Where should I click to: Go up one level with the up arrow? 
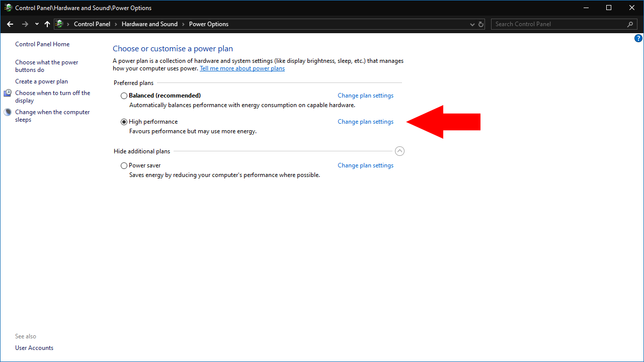(x=47, y=24)
